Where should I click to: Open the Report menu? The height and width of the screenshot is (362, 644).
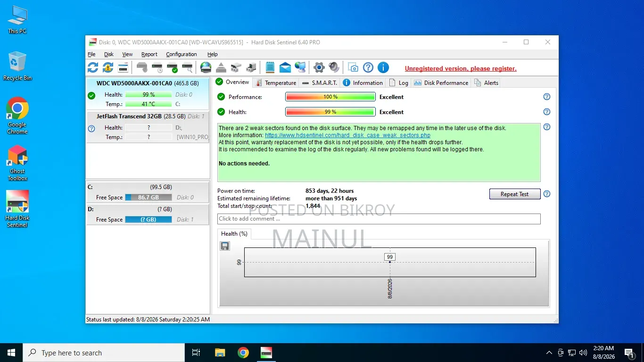click(x=149, y=54)
